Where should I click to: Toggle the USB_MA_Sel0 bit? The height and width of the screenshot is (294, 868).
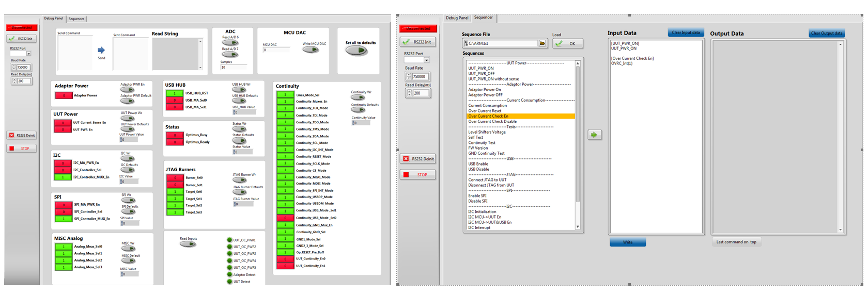coord(174,100)
